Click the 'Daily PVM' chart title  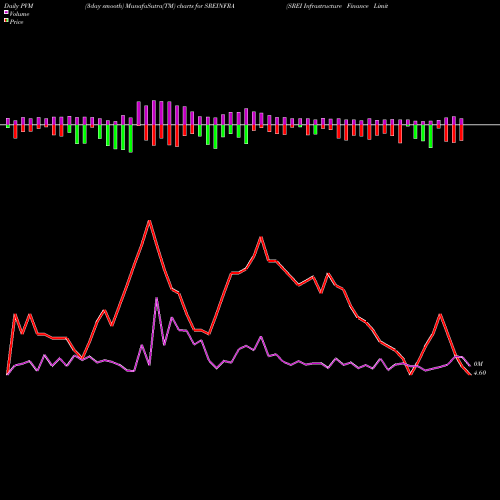(19, 6)
